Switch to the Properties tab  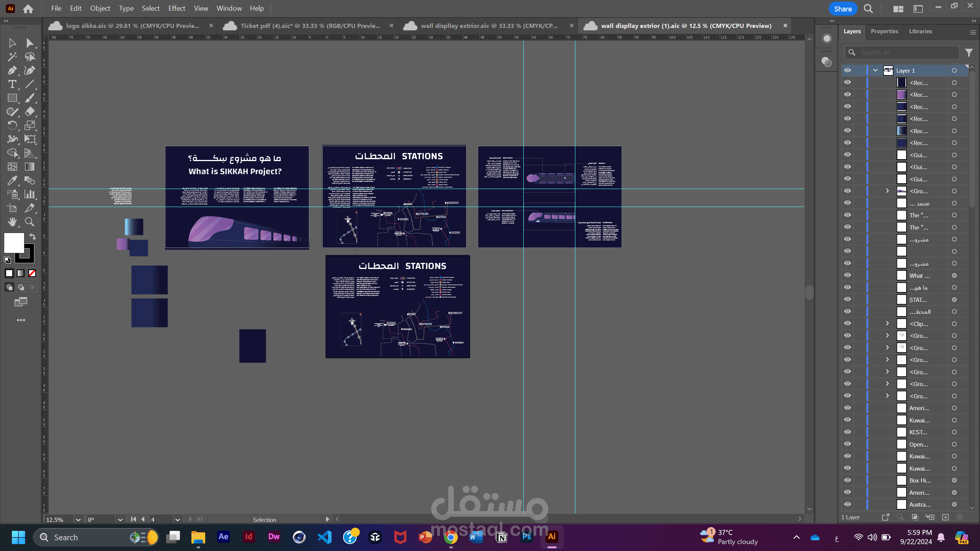pyautogui.click(x=884, y=31)
